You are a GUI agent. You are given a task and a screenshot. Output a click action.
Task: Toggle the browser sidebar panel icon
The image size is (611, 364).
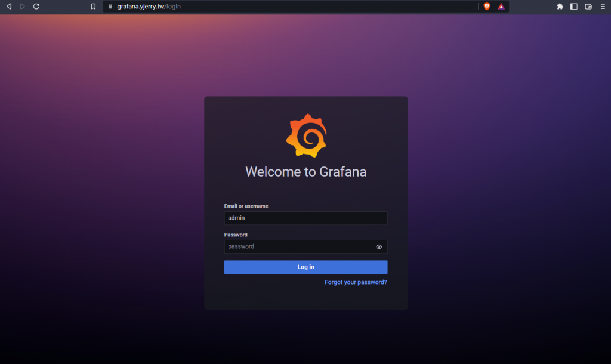coord(574,6)
